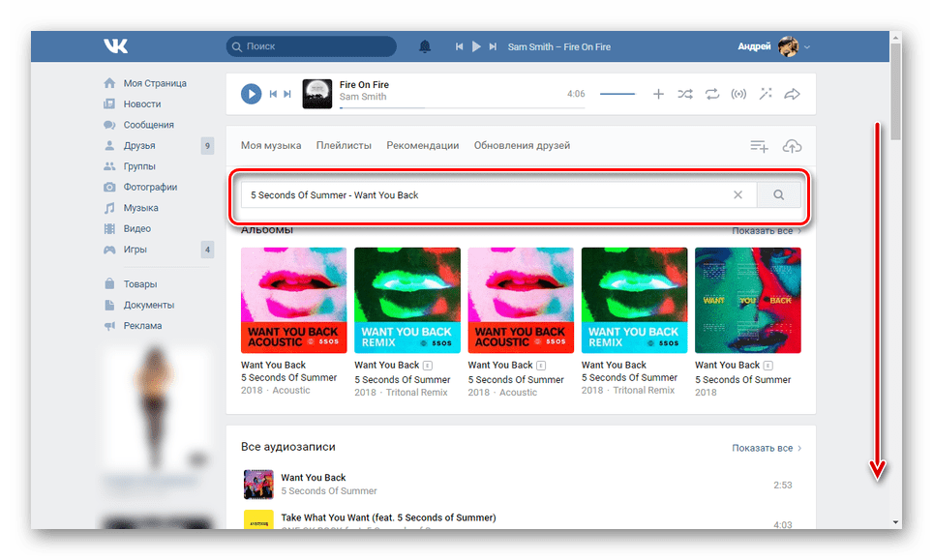Skip to previous track in top header
The width and height of the screenshot is (933, 560).
click(x=460, y=46)
